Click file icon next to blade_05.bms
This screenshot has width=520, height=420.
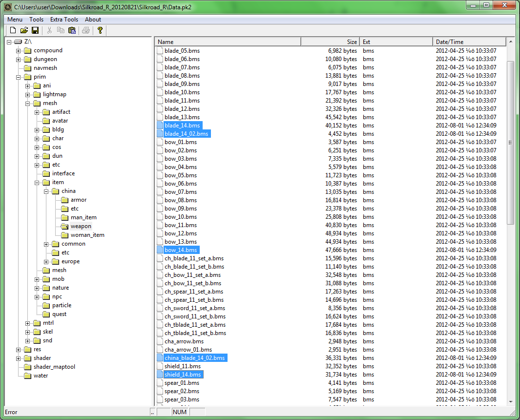160,51
